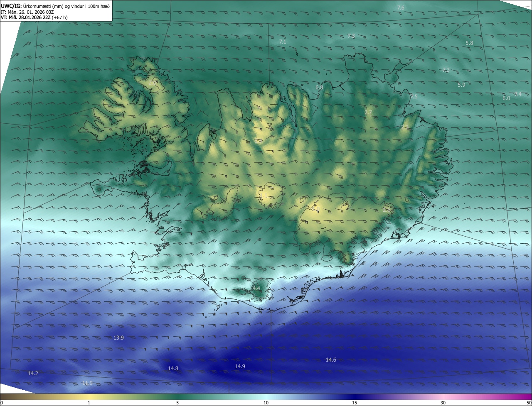Viewport: 532px width, 406px height.
Task: Click the 7.1 precipitation value on the map
Action: (x=283, y=42)
